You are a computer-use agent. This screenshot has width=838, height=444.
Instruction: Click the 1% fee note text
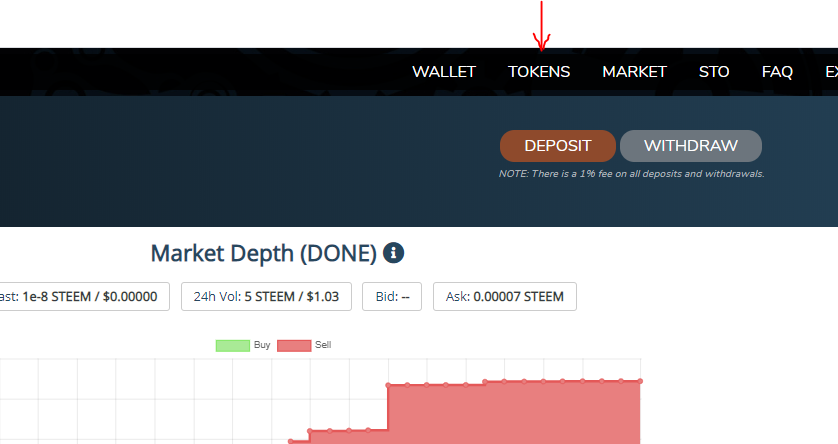631,174
